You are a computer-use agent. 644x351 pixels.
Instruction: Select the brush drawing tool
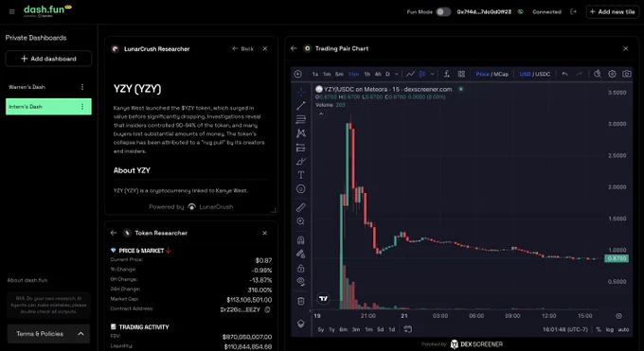point(301,162)
